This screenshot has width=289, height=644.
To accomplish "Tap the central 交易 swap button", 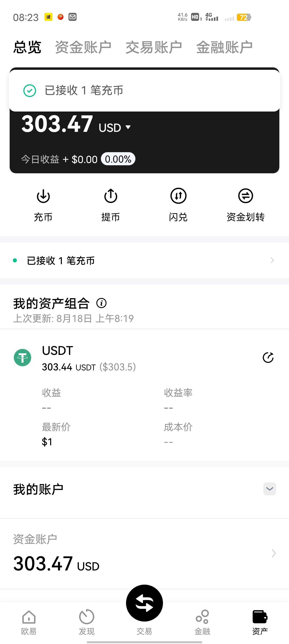I will click(144, 603).
